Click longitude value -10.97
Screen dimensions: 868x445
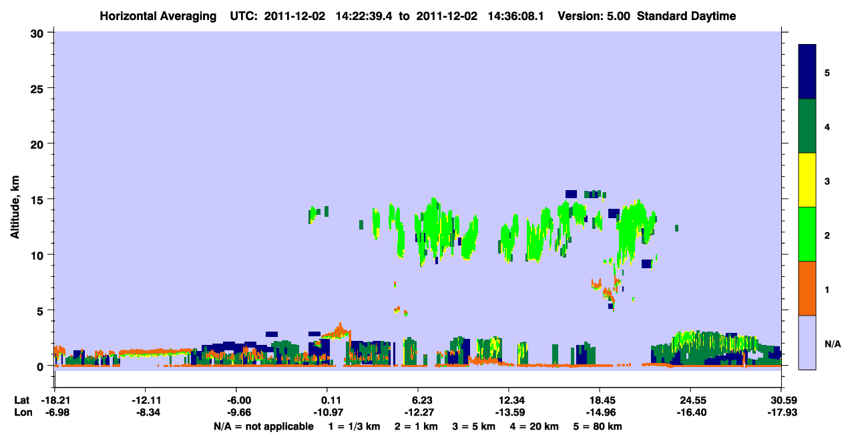pyautogui.click(x=327, y=413)
